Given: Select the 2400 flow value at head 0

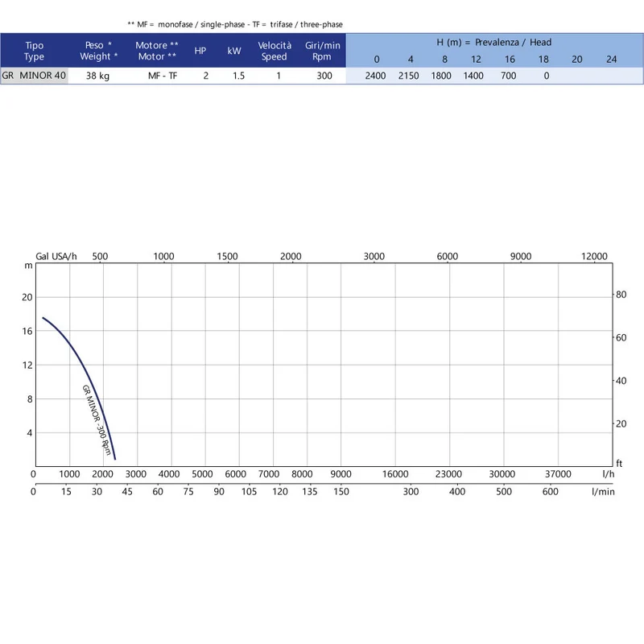Looking at the screenshot, I should [x=375, y=76].
